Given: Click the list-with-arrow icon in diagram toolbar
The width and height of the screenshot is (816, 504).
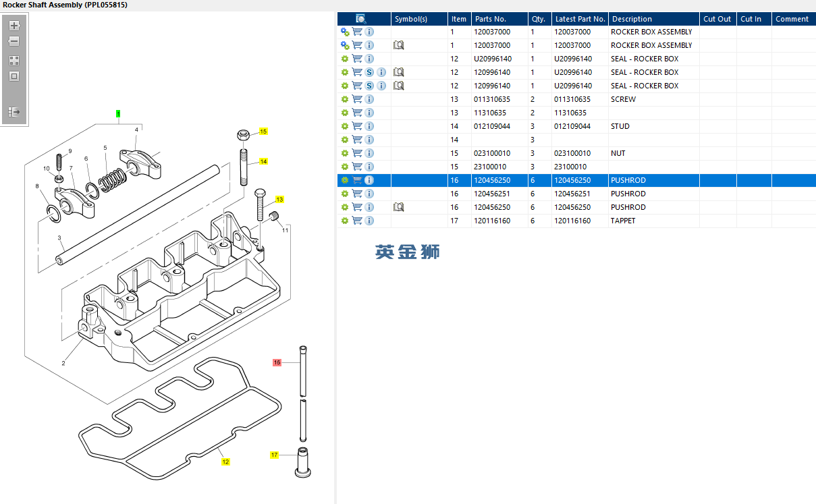Looking at the screenshot, I should 14,112.
